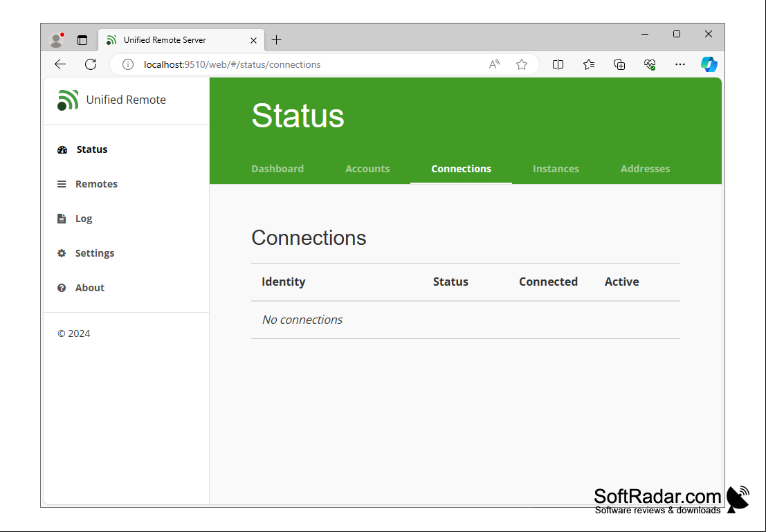View site information icon in address bar
This screenshot has height=532, width=766.
(x=128, y=64)
